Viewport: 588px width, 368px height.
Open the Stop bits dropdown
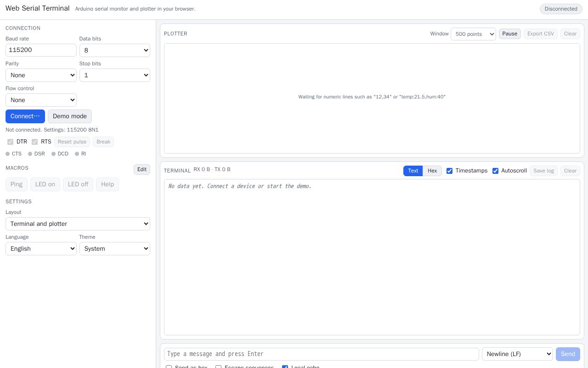coord(115,75)
